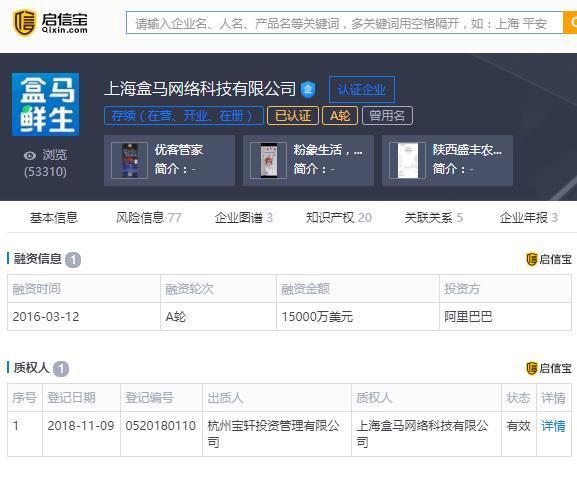This screenshot has height=477, width=577.
Task: Click the company title 上海盒马网络科技有限公司
Action: (x=200, y=89)
